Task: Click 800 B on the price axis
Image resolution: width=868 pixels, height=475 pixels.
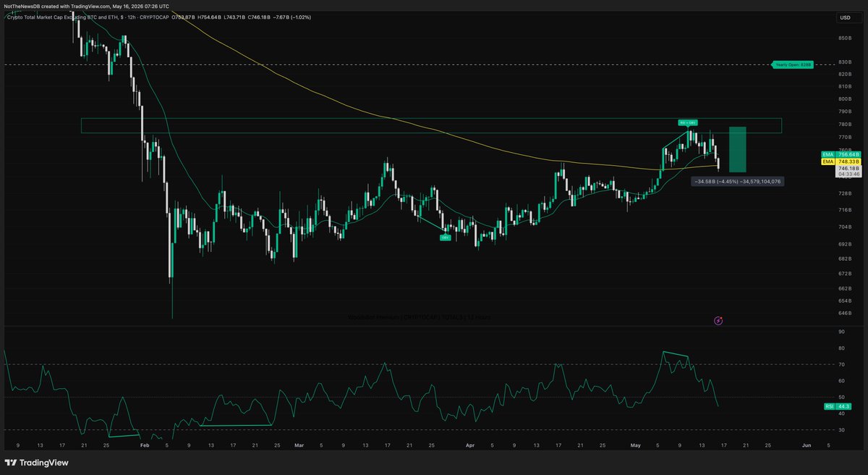Action: point(845,99)
